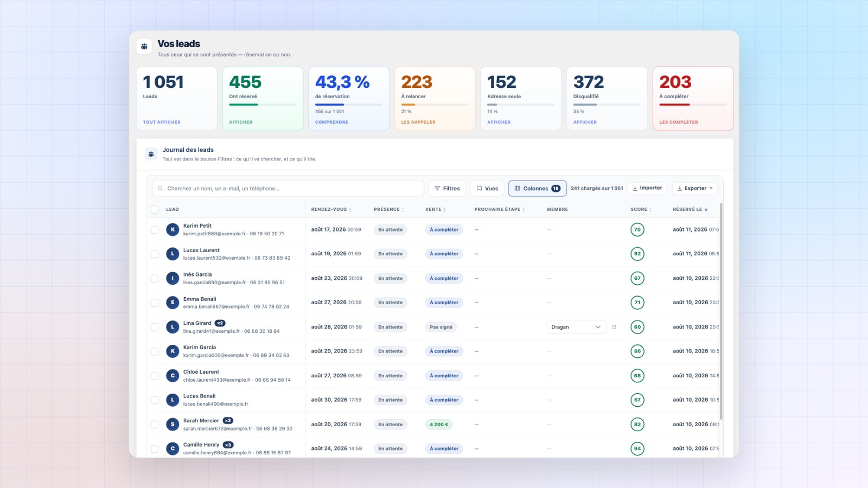
Task: Click Sarah Mercier's avatar badge
Action: pyautogui.click(x=173, y=425)
